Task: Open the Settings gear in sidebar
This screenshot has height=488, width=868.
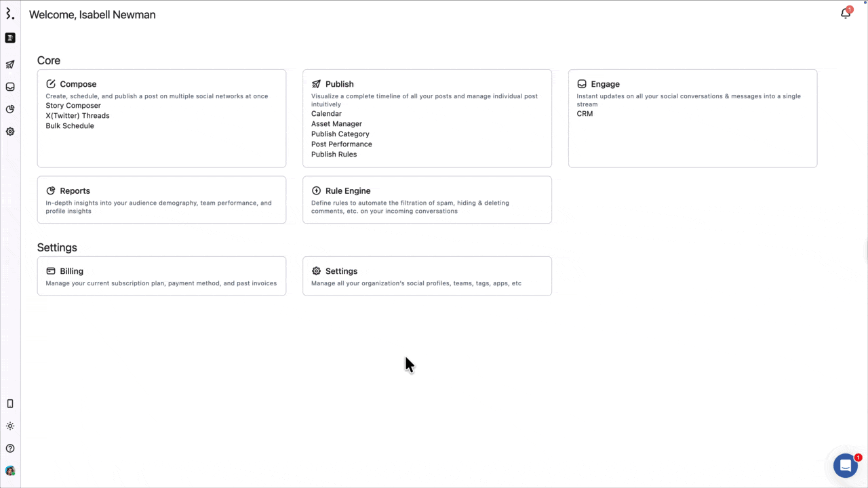Action: (10, 131)
